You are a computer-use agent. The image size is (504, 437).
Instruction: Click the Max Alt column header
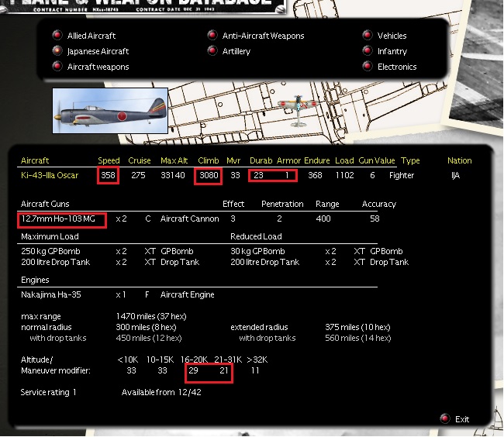click(x=174, y=160)
